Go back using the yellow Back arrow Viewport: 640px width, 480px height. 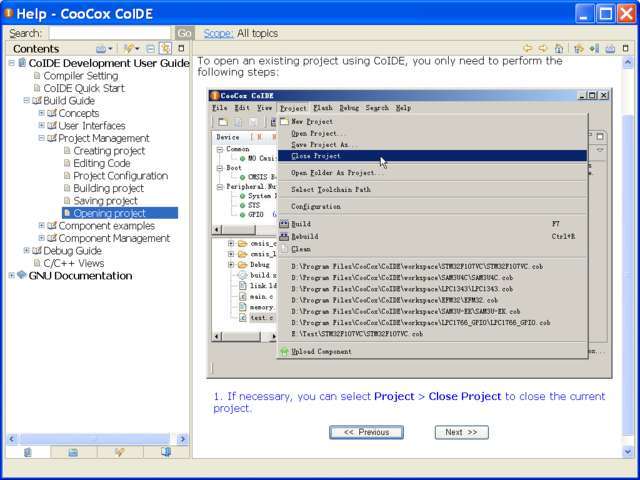point(527,49)
